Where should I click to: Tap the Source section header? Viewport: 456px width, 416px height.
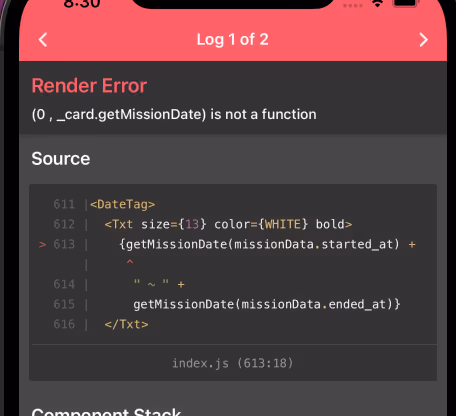[x=61, y=159]
